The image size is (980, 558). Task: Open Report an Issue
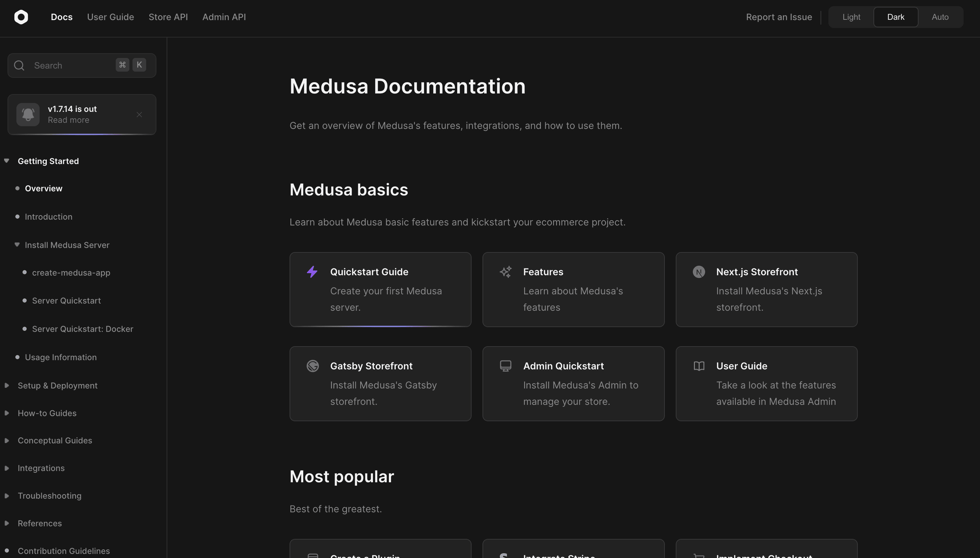pos(779,17)
